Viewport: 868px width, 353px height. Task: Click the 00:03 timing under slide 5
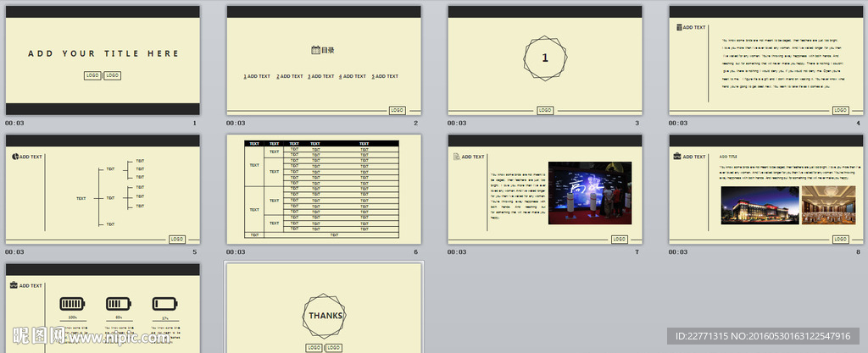click(x=14, y=252)
